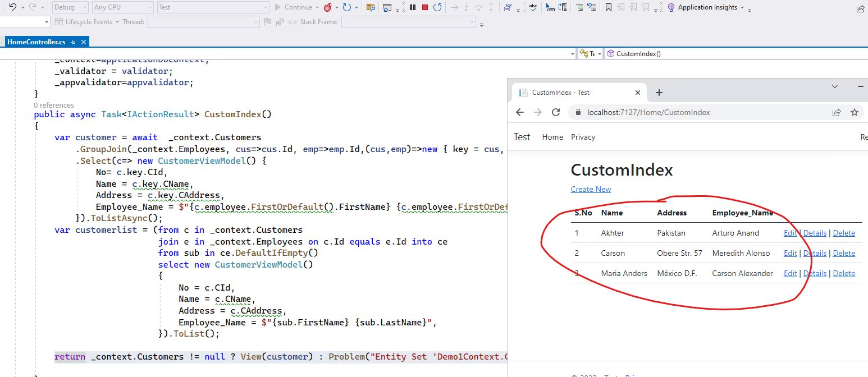Pause execution with Break All button

click(x=413, y=7)
